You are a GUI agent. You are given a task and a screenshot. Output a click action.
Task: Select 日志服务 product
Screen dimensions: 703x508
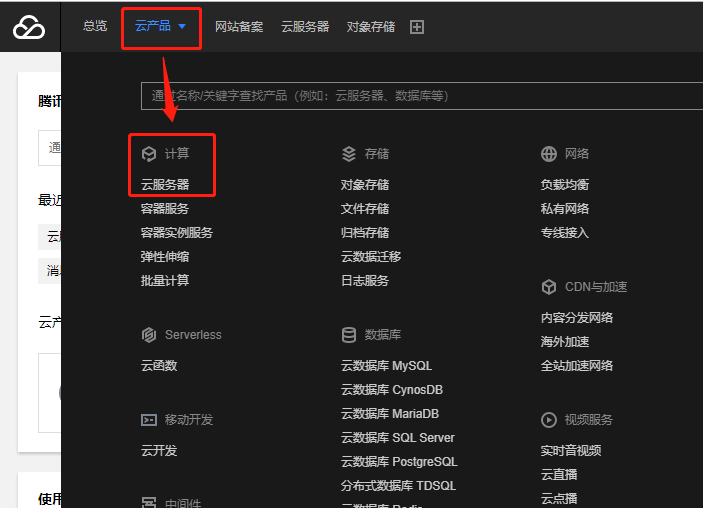(365, 281)
